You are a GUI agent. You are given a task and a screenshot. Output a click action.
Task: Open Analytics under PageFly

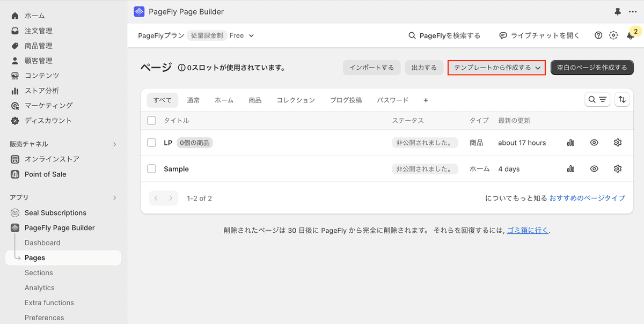pos(40,288)
